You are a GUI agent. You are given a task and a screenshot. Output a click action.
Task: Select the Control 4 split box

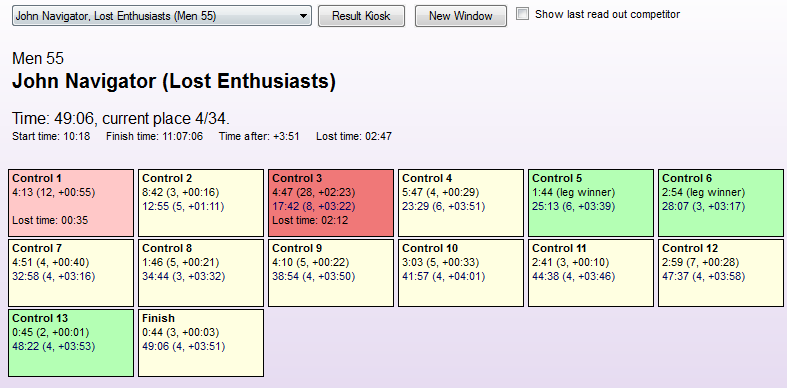pyautogui.click(x=461, y=203)
